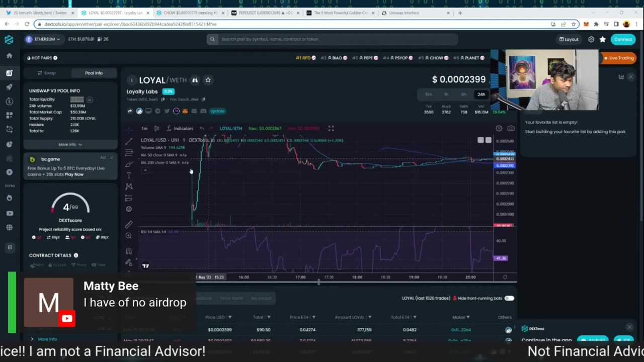Click the binoculars icon next to LOYAL/WETH

point(195,80)
